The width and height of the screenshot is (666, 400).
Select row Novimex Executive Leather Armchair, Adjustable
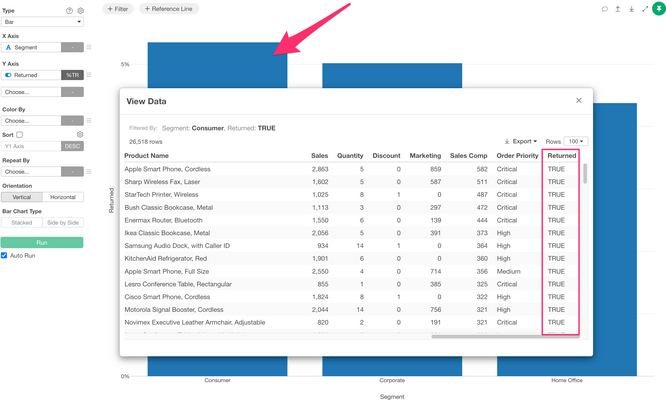(x=352, y=322)
